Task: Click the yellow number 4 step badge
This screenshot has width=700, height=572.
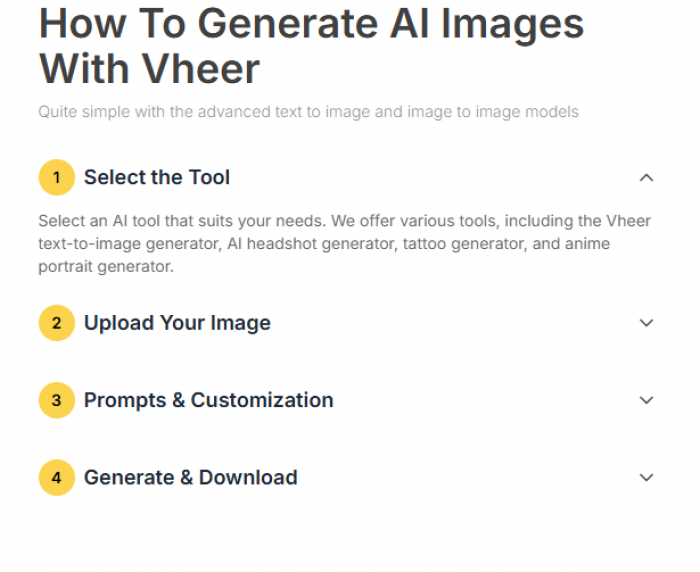Action: [56, 478]
